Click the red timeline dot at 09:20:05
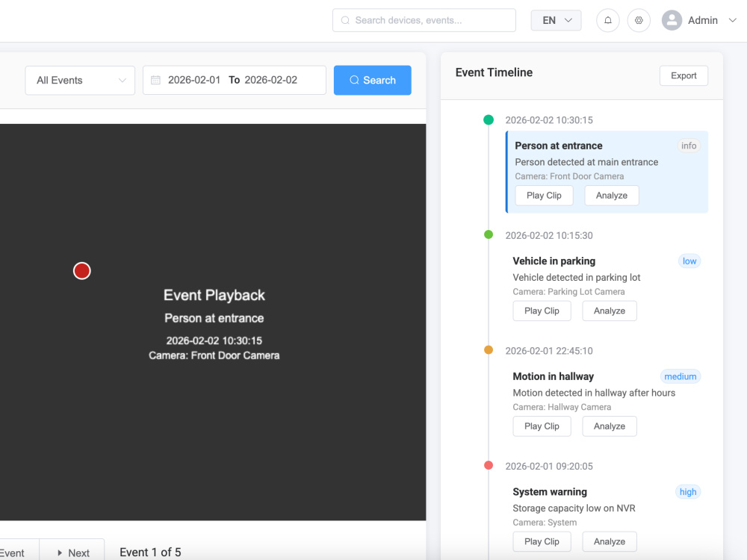This screenshot has width=747, height=560. (x=489, y=465)
